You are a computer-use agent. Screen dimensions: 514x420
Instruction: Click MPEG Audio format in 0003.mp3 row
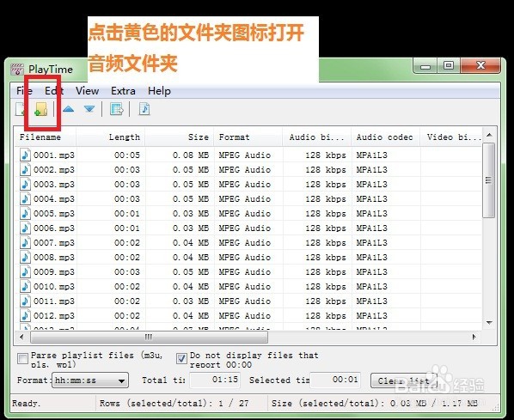click(245, 184)
